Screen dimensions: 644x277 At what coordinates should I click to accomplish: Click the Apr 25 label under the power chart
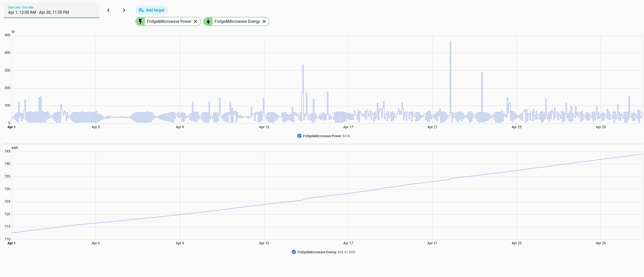516,127
